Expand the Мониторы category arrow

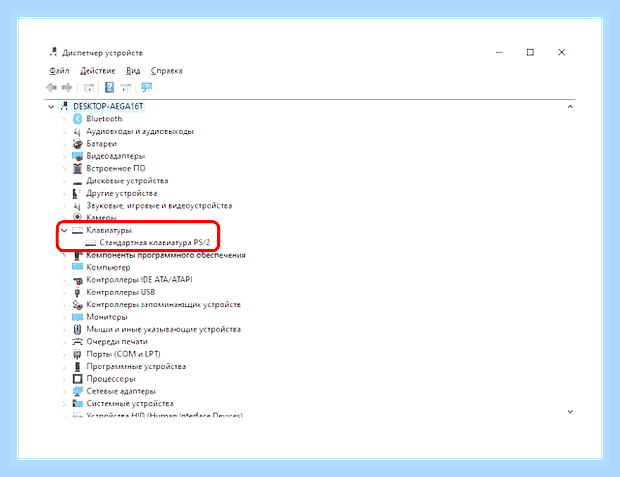pos(64,317)
